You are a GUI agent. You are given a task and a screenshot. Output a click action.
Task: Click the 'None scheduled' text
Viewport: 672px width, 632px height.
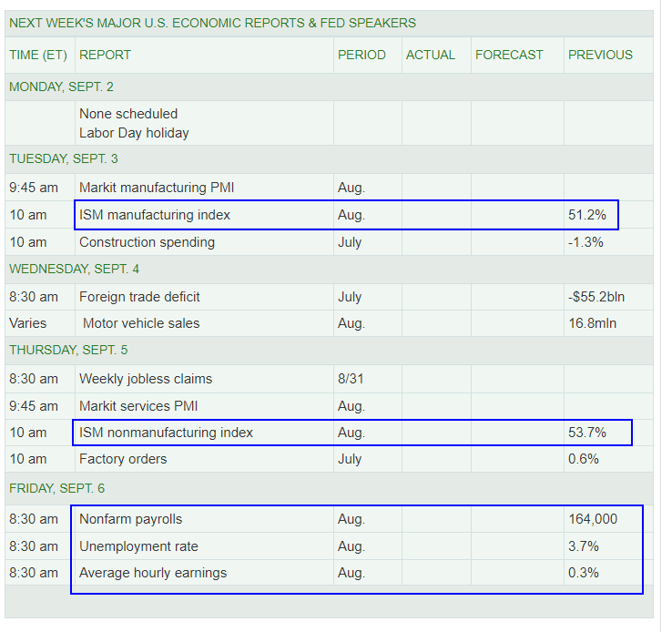[128, 114]
